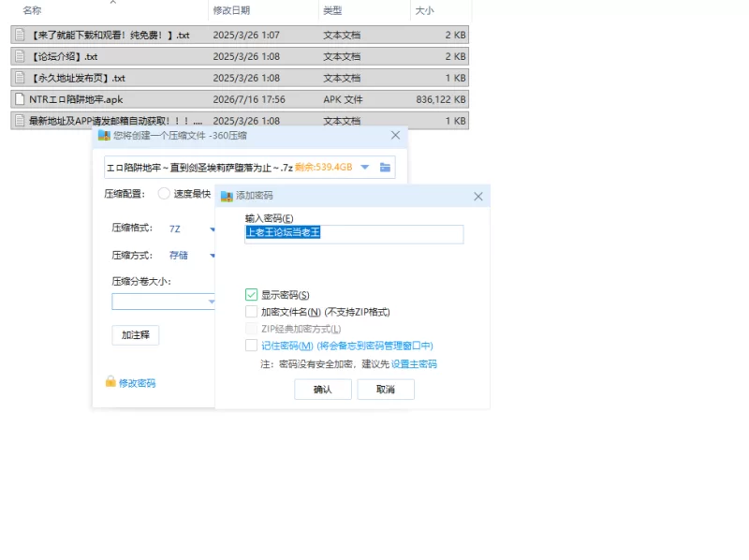Sort files by 修改日期 column header

tap(231, 10)
